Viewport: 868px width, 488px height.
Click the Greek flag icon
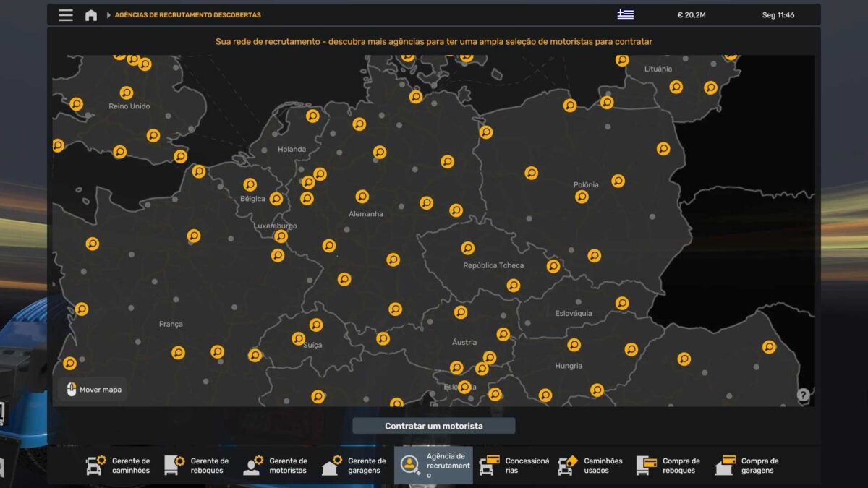(x=625, y=14)
